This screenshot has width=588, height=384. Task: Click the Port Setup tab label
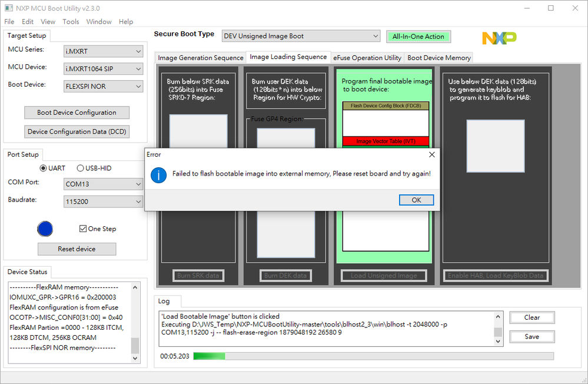pos(23,155)
